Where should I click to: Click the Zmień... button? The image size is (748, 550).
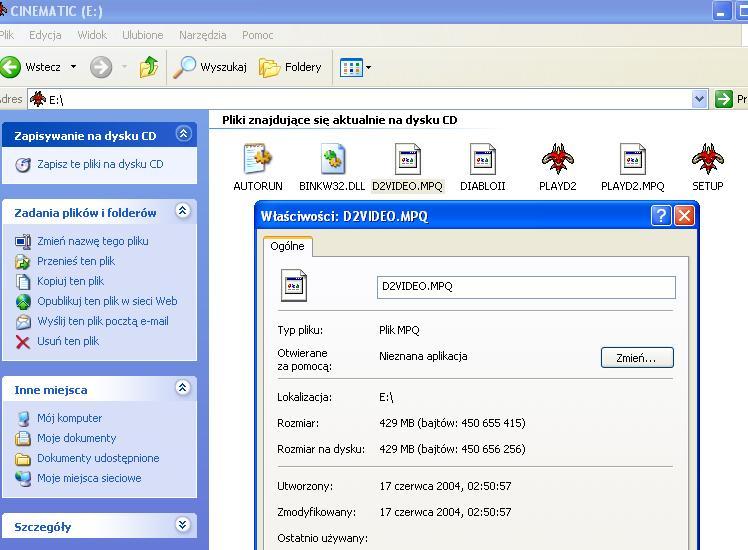(x=637, y=358)
